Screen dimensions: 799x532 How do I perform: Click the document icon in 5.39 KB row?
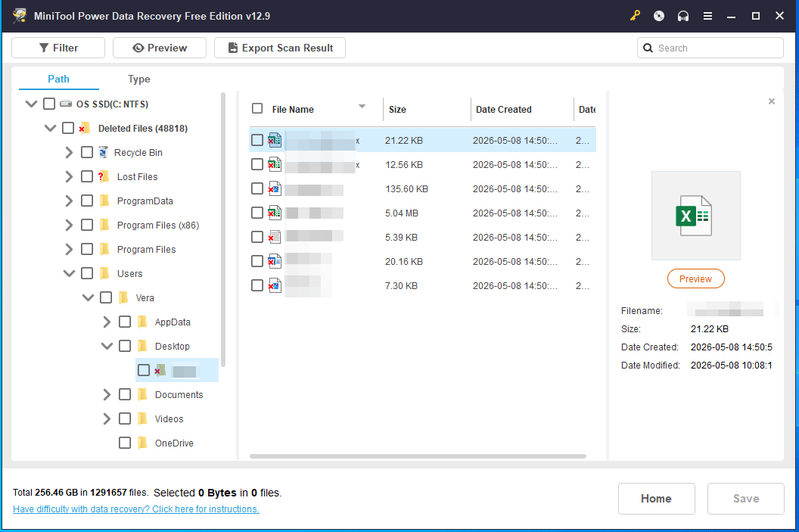(275, 237)
